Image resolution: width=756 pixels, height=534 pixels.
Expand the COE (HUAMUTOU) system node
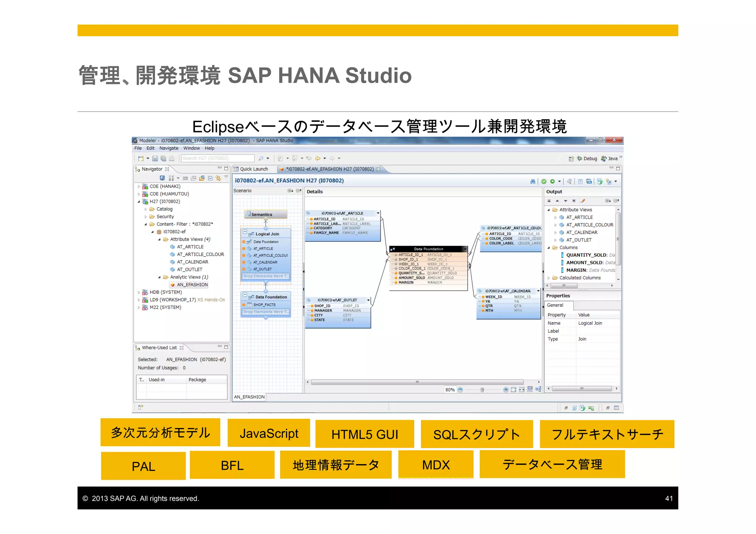pos(139,194)
